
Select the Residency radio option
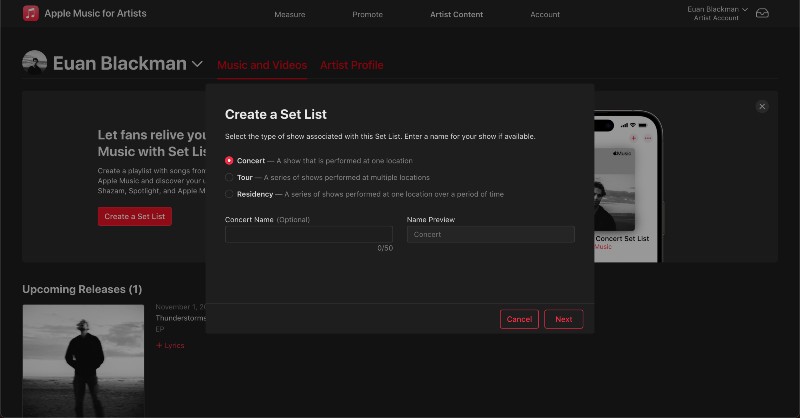(x=229, y=194)
